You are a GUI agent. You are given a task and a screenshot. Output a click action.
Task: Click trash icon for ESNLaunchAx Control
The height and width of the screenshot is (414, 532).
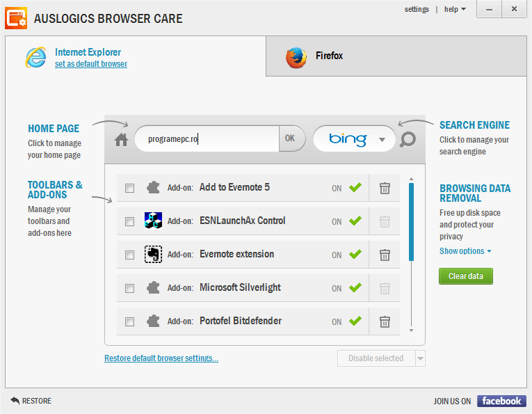point(385,221)
